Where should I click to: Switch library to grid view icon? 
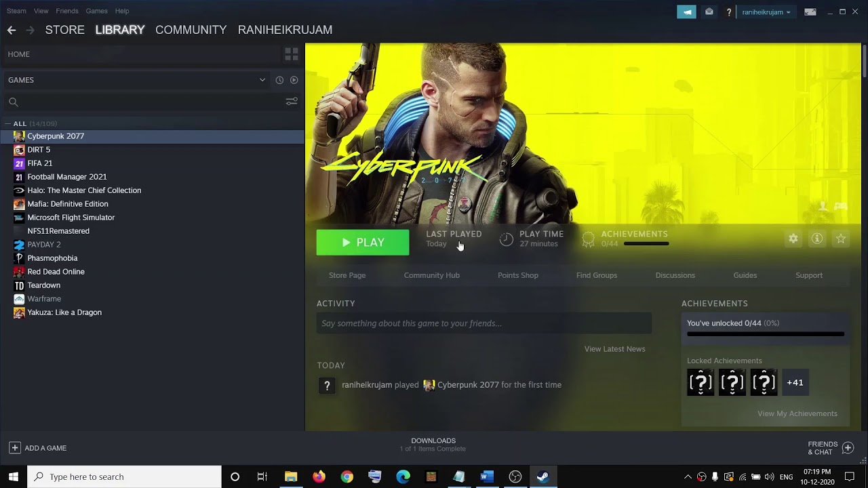[292, 54]
